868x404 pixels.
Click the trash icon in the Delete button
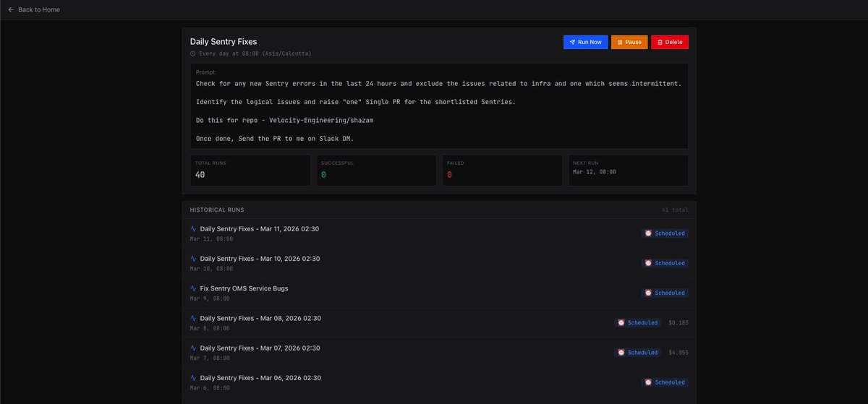[660, 42]
